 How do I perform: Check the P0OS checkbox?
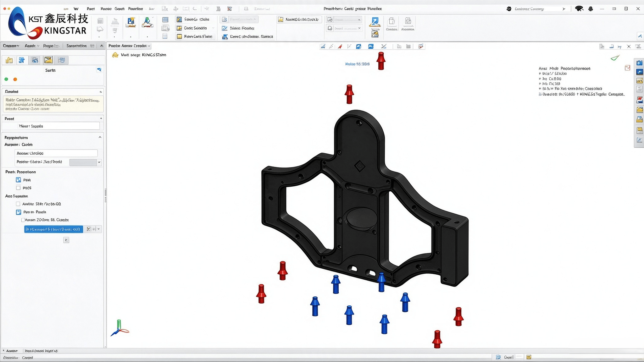[x=18, y=188]
